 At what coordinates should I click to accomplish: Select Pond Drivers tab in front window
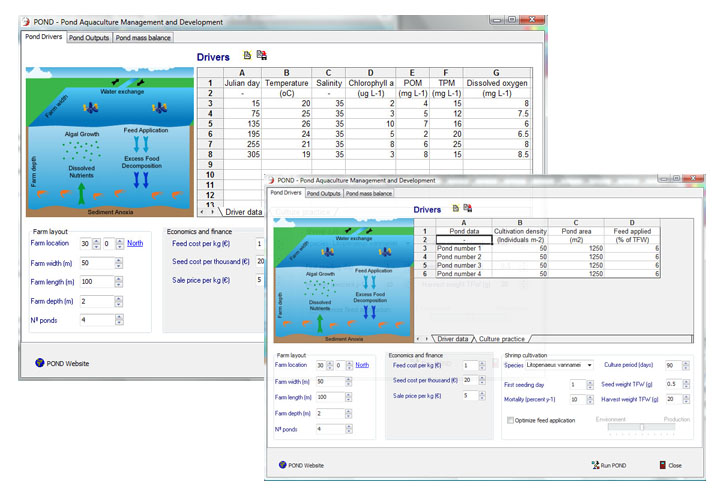click(x=286, y=193)
